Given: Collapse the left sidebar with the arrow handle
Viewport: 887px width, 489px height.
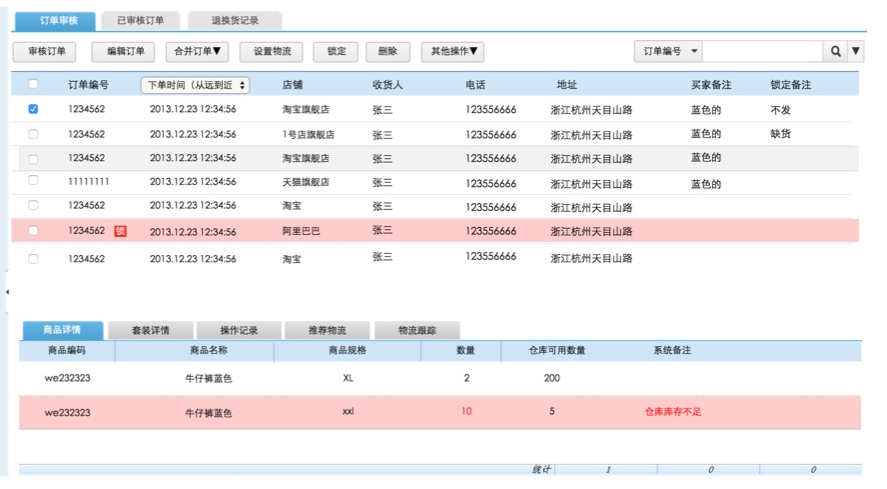Looking at the screenshot, I should [x=7, y=292].
